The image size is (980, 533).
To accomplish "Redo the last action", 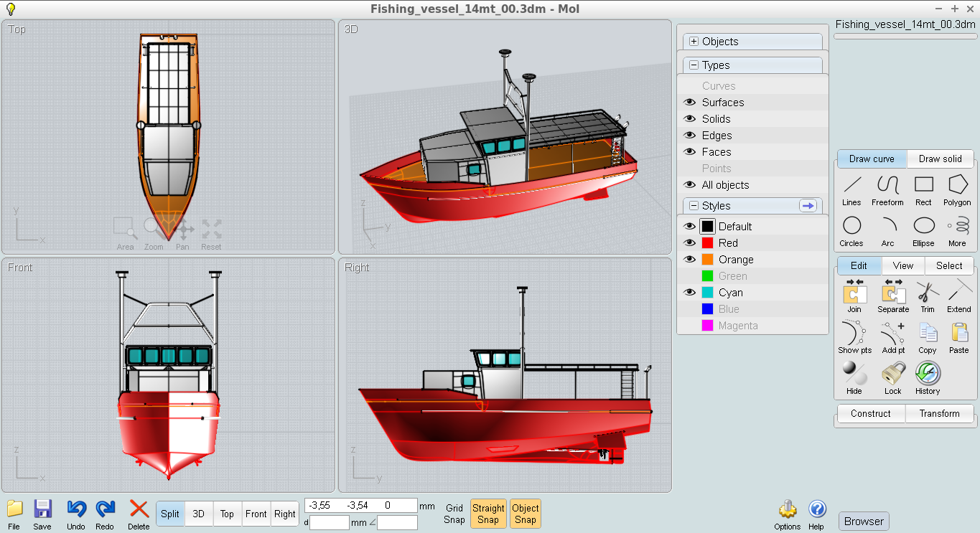I will click(105, 514).
